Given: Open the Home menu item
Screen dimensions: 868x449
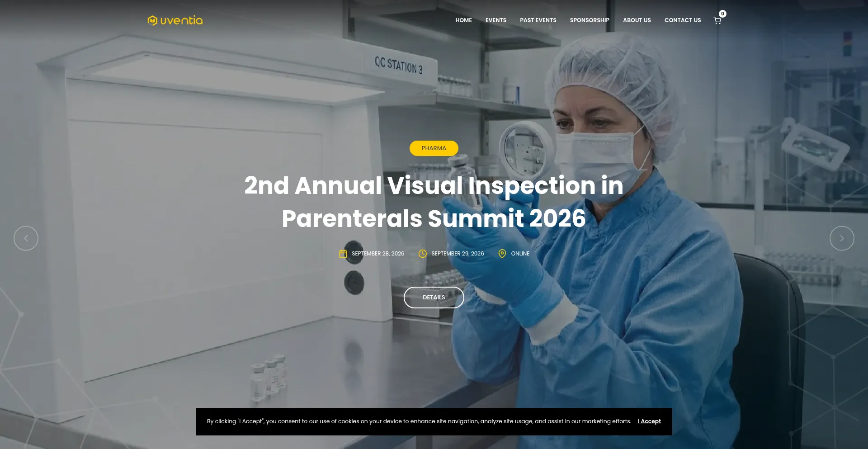Looking at the screenshot, I should click(x=463, y=20).
